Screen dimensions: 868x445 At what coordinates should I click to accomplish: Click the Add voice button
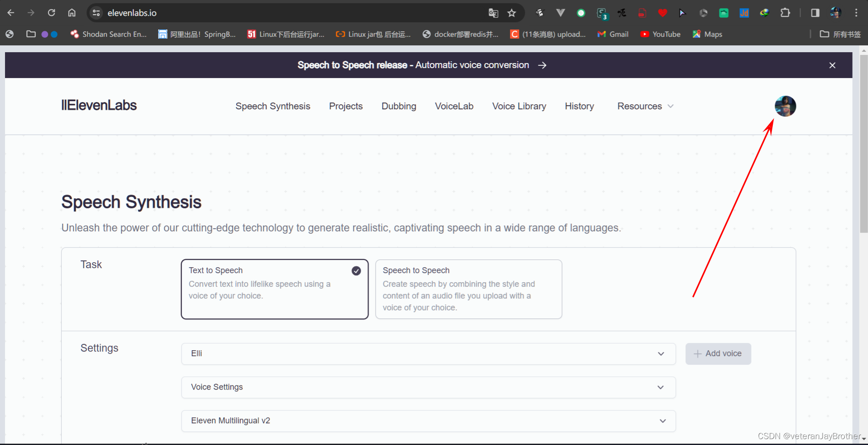tap(718, 354)
